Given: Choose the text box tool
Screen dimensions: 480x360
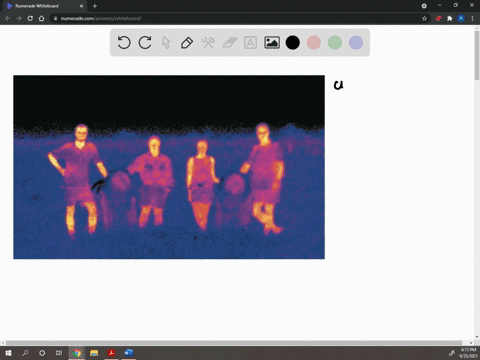Looking at the screenshot, I should [x=250, y=43].
